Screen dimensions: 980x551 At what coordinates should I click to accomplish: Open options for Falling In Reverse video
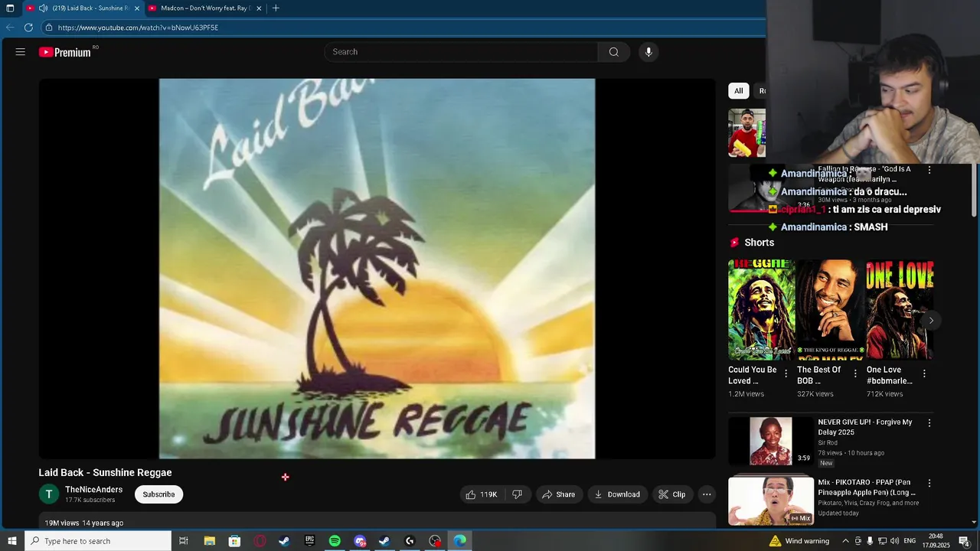pyautogui.click(x=929, y=170)
